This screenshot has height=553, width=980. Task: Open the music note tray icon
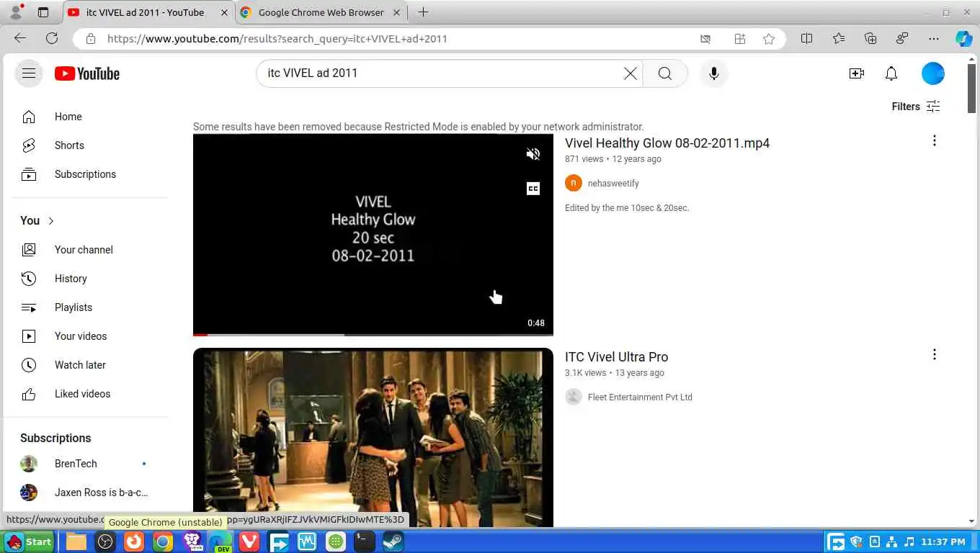(x=909, y=541)
